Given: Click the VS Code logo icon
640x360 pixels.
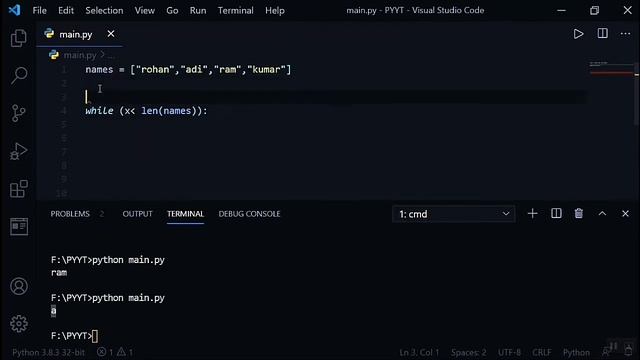Looking at the screenshot, I should (14, 10).
